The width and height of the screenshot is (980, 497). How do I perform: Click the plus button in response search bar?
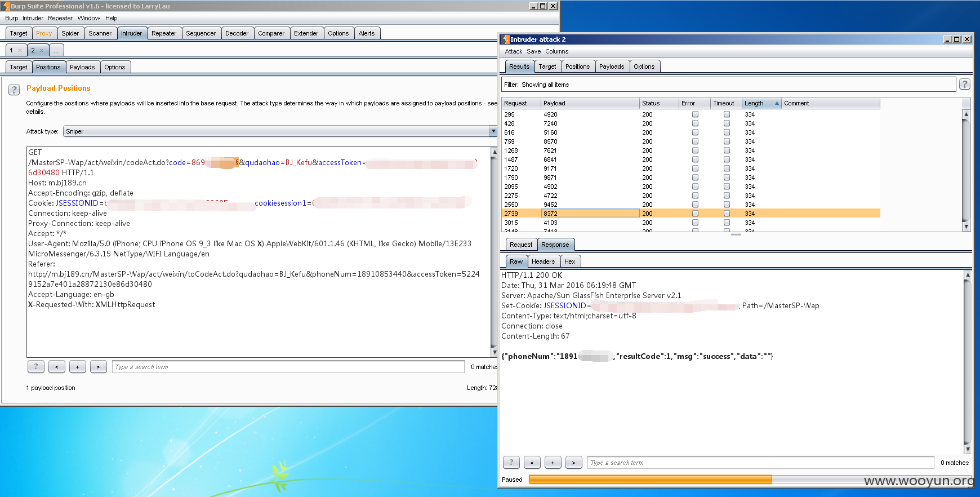coord(553,463)
